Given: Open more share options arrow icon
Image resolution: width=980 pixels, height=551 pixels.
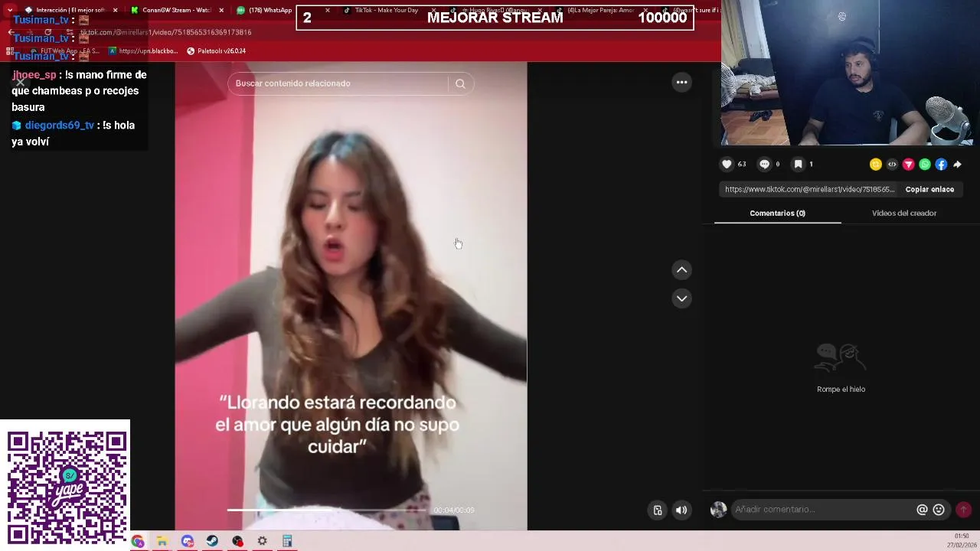Looking at the screenshot, I should coord(957,164).
